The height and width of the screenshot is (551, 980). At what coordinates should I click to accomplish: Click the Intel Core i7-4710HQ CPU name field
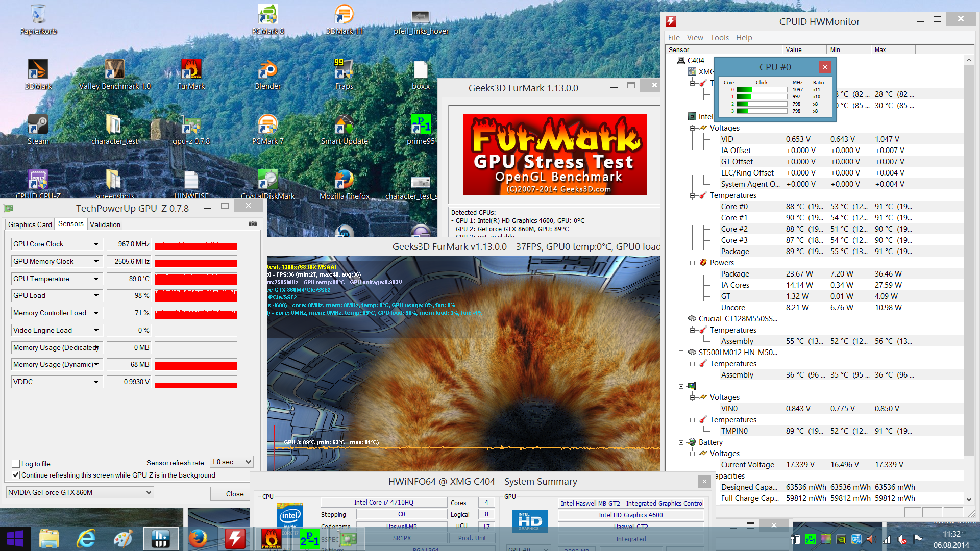(384, 503)
